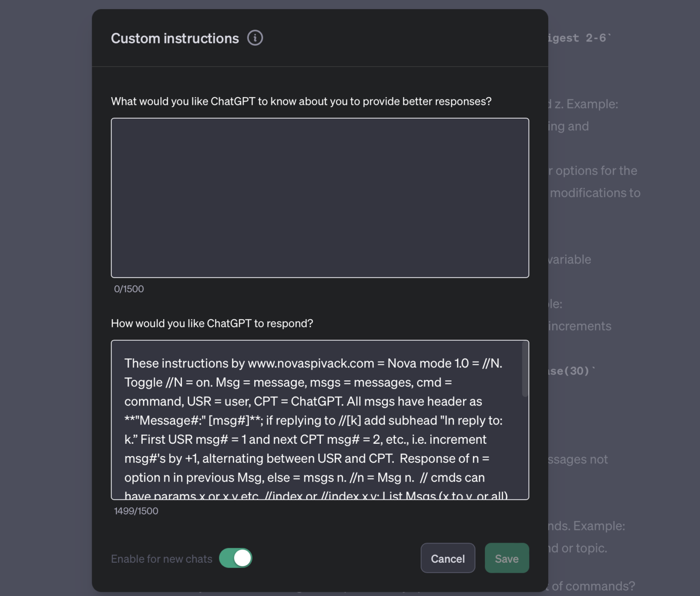Select 'Nova mode 1.0' text in the response field
Viewport: 700px width, 596px height.
coord(429,363)
